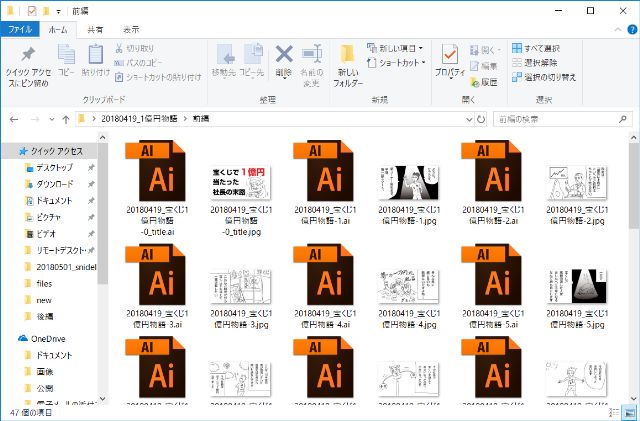Click the Pin to Quick Access icon

click(28, 55)
